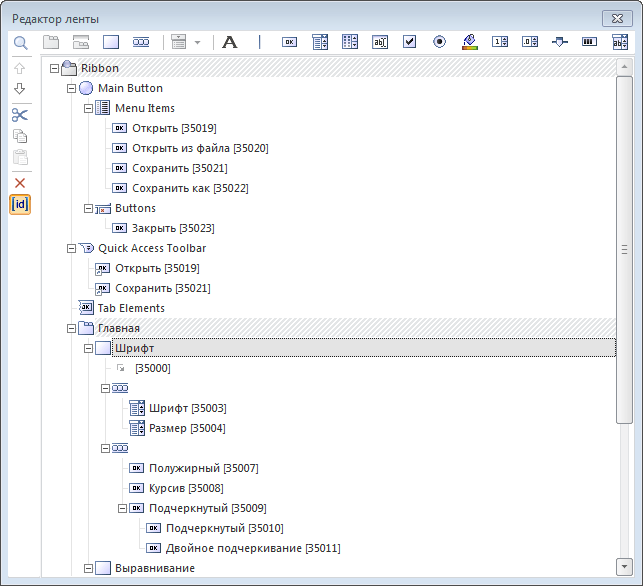Click the move down arrow icon
Image resolution: width=643 pixels, height=586 pixels.
pyautogui.click(x=20, y=90)
